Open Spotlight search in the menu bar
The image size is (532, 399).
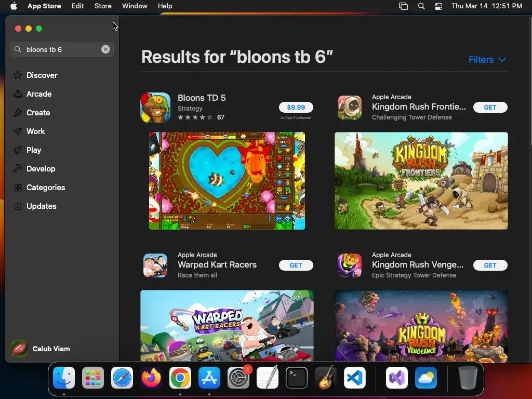(421, 6)
